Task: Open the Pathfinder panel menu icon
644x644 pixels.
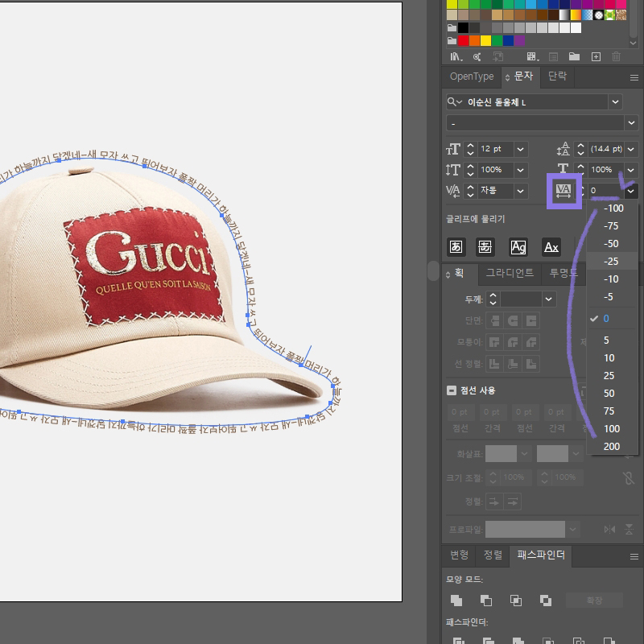Action: (x=634, y=556)
